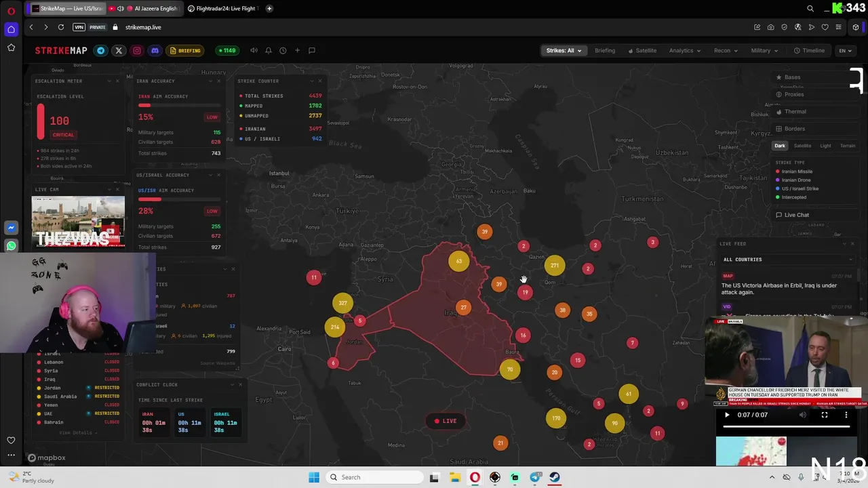The image size is (868, 488).
Task: Mute the Live Feed video speaker
Action: [x=803, y=415]
